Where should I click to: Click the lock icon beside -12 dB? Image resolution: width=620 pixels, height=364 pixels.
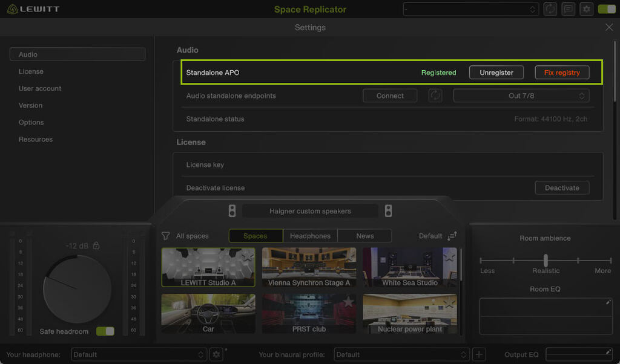96,245
